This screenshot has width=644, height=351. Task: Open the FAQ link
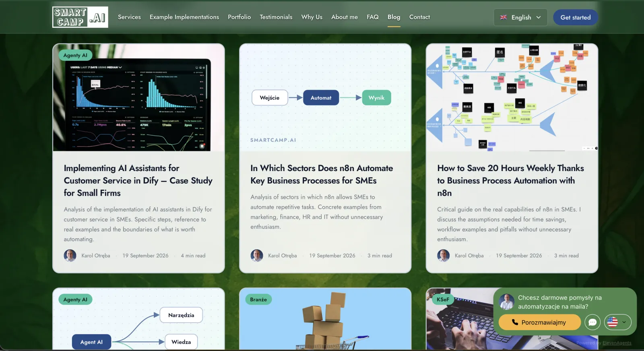click(x=372, y=17)
